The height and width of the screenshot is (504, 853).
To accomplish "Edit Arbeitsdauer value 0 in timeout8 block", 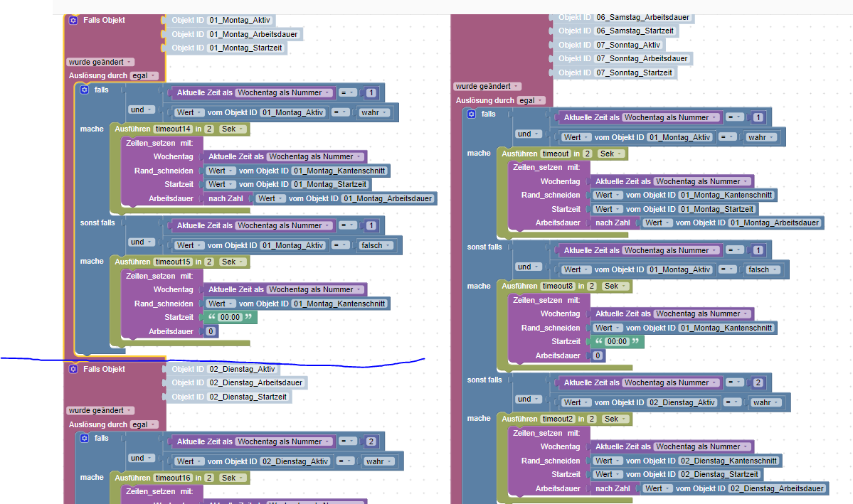I will pos(598,356).
